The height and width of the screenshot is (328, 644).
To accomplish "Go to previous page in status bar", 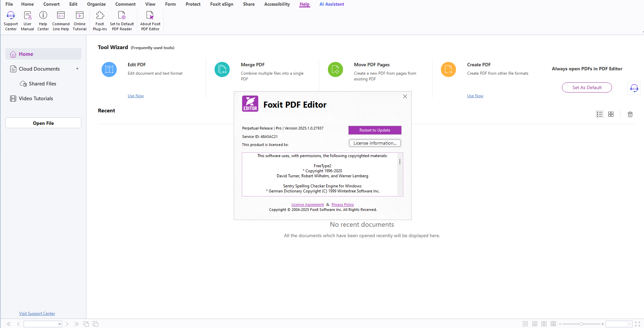I will (18, 324).
